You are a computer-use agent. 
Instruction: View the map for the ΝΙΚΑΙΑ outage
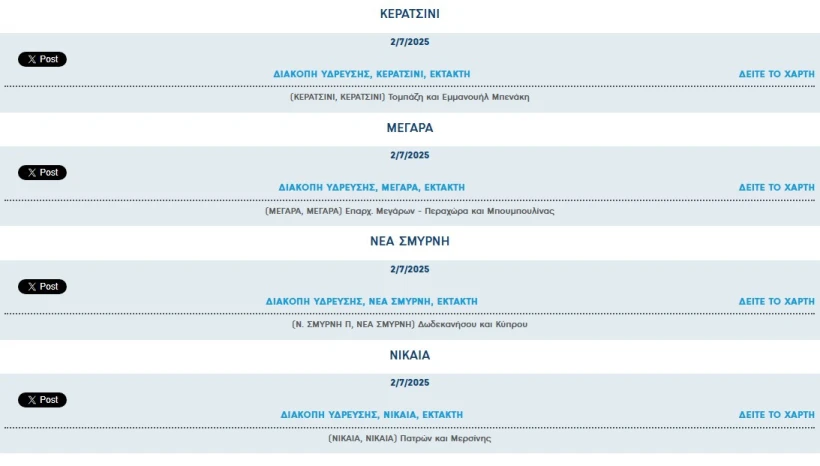[777, 415]
